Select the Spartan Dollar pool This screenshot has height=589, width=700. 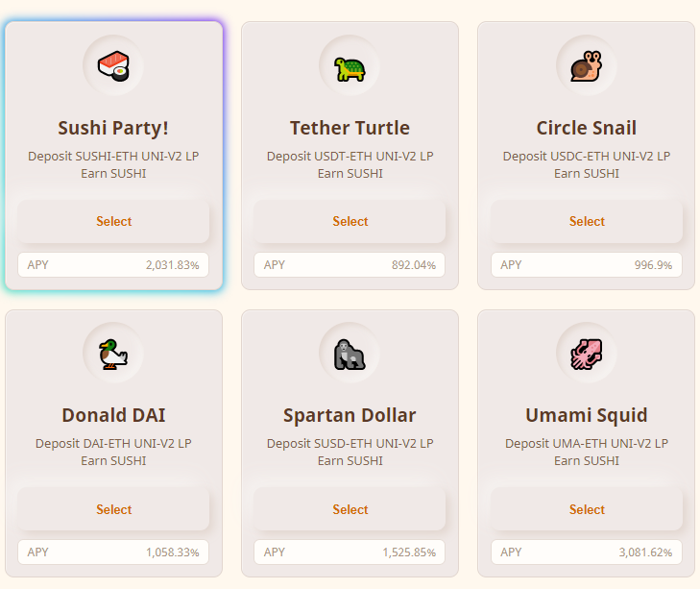click(x=350, y=509)
